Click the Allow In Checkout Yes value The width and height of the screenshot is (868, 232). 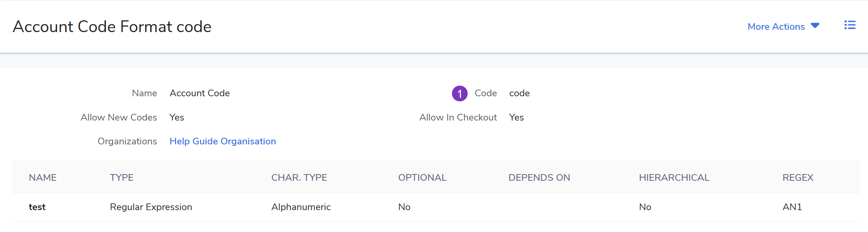click(x=516, y=117)
